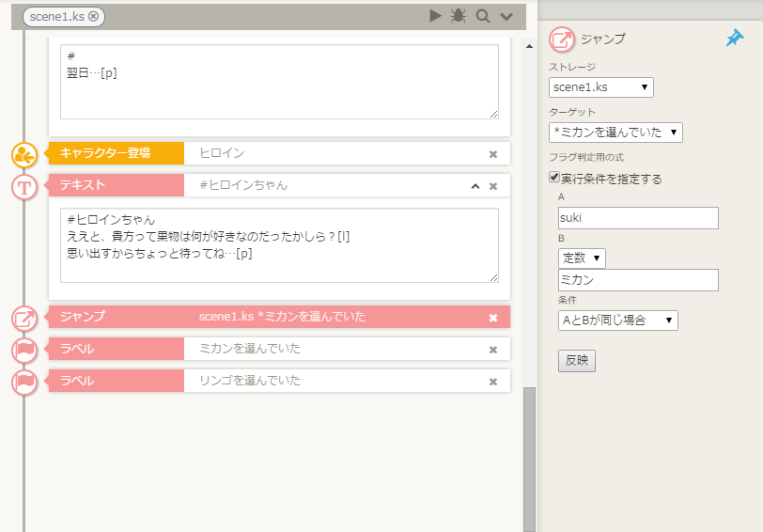Click into the 翌日 text area

pyautogui.click(x=279, y=82)
